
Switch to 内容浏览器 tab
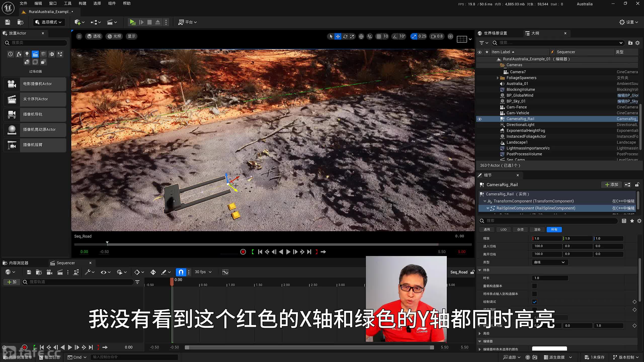coord(18,263)
